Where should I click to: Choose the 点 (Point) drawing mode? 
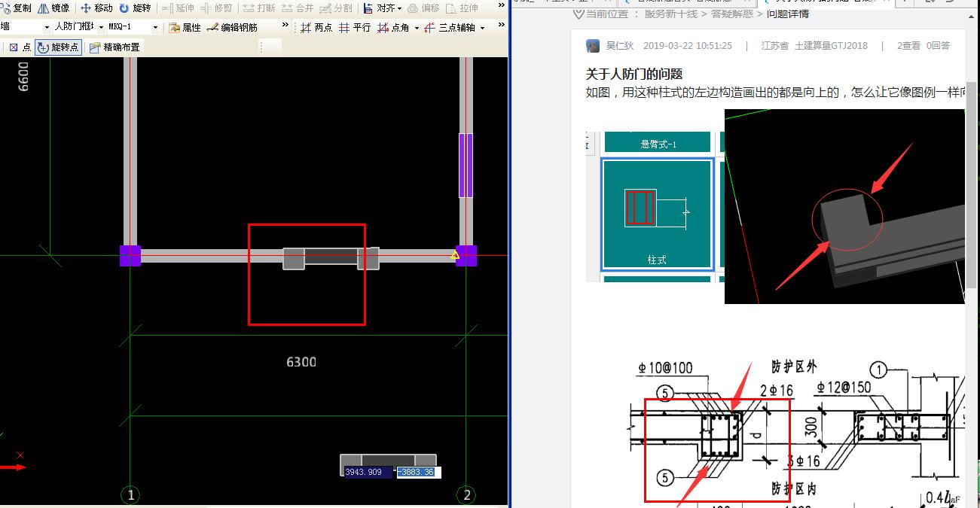(20, 47)
